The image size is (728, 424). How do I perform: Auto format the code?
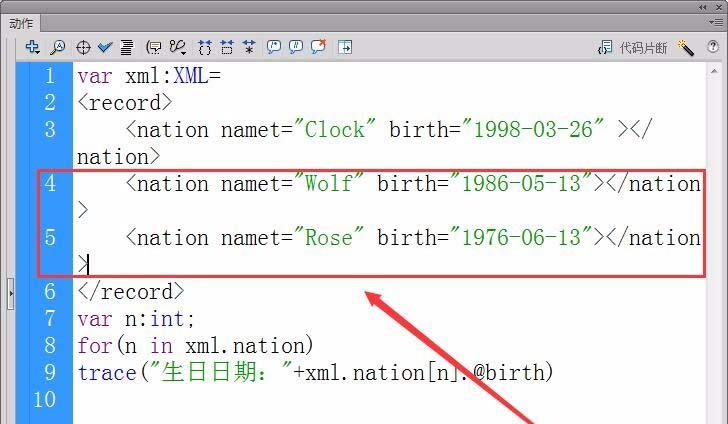pyautogui.click(x=127, y=47)
